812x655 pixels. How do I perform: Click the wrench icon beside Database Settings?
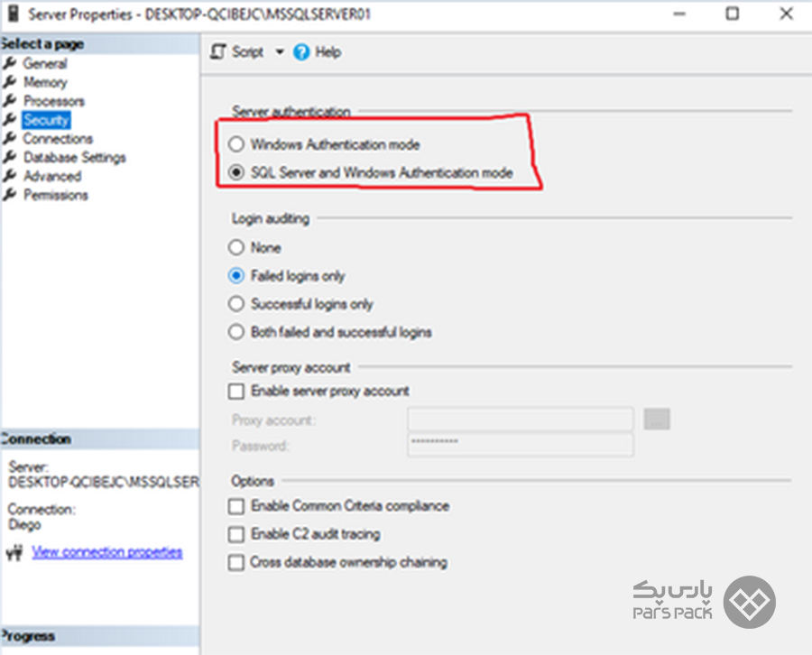coord(10,157)
